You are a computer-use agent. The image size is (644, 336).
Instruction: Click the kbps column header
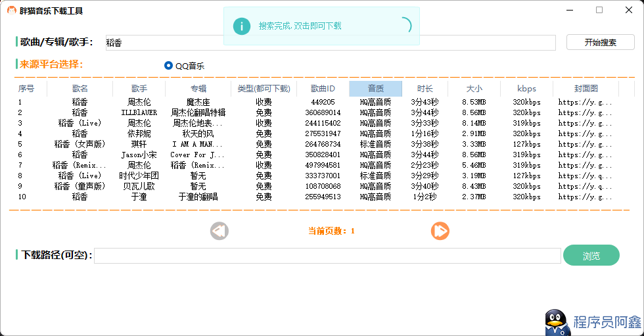click(x=527, y=89)
